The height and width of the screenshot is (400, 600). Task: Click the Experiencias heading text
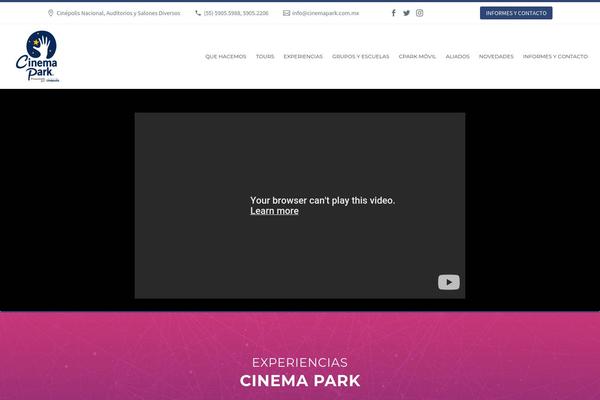[x=300, y=362]
